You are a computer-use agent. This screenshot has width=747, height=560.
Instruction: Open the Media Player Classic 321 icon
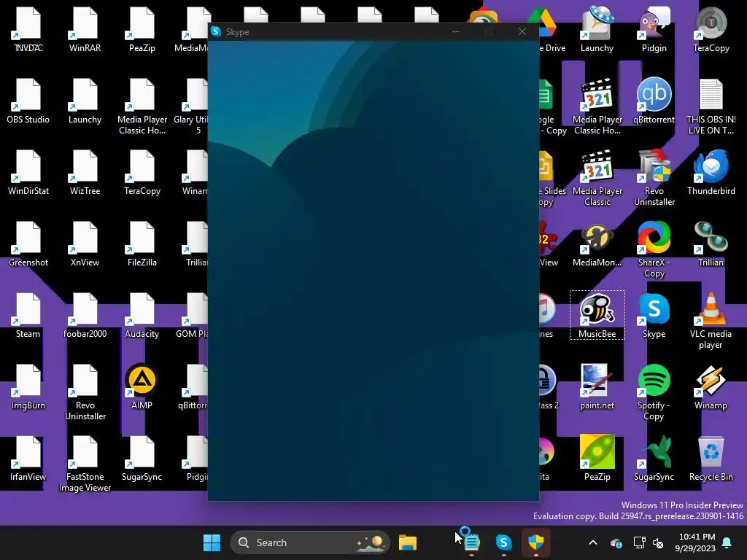click(597, 177)
